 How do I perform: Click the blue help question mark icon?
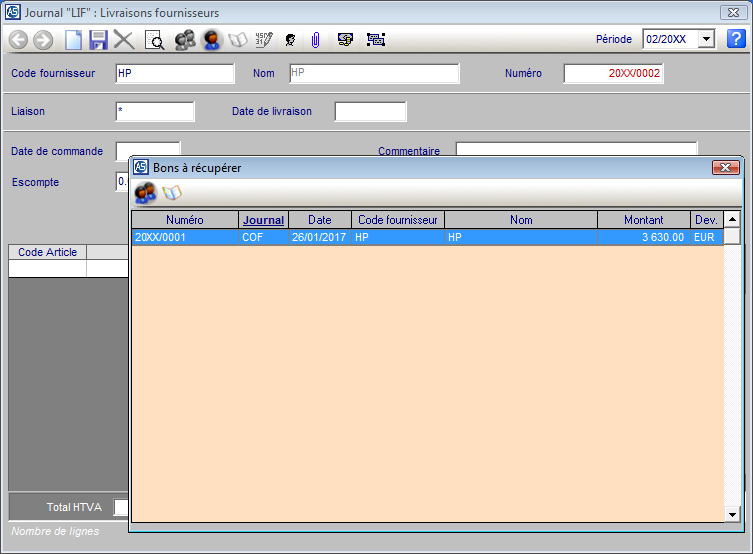[736, 39]
